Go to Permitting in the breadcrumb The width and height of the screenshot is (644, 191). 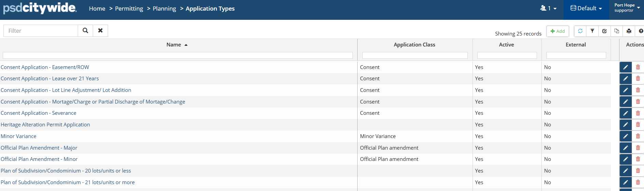click(129, 9)
